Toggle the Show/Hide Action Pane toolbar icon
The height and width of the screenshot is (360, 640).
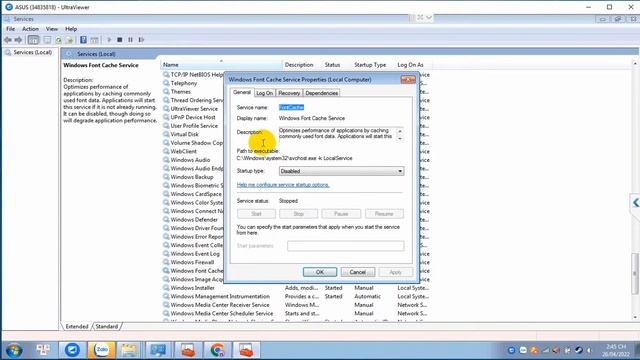[x=94, y=40]
